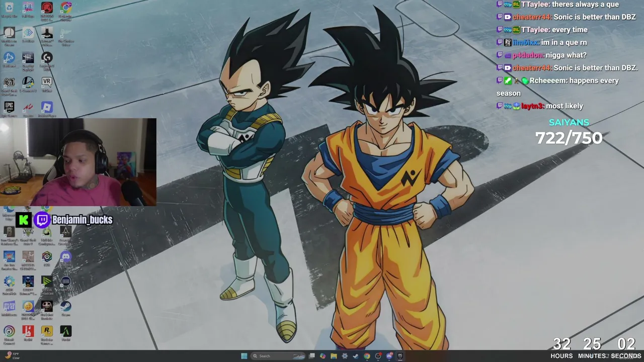Launch LEGO Batman desktop shortcut
Image resolution: width=644 pixels, height=362 pixels.
[28, 285]
